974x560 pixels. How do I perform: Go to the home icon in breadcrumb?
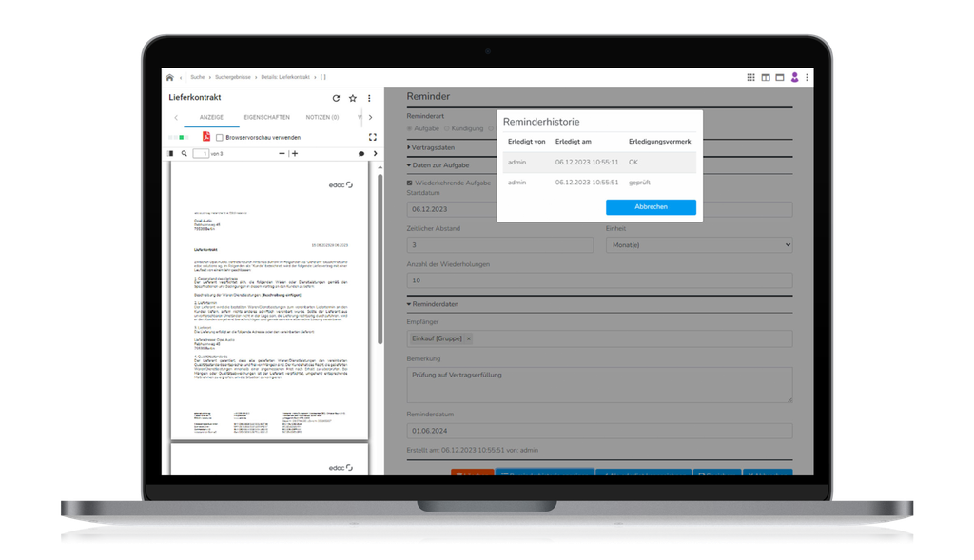point(169,78)
